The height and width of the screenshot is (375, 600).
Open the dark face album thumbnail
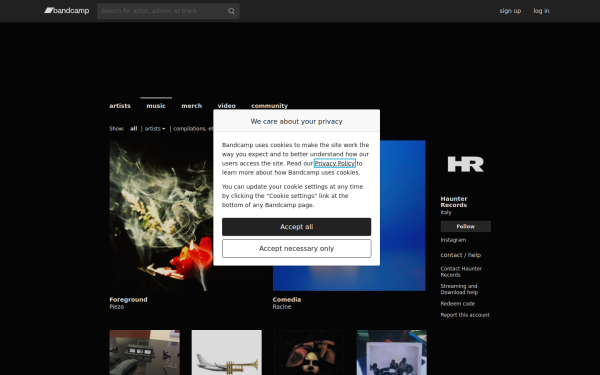[x=309, y=352]
